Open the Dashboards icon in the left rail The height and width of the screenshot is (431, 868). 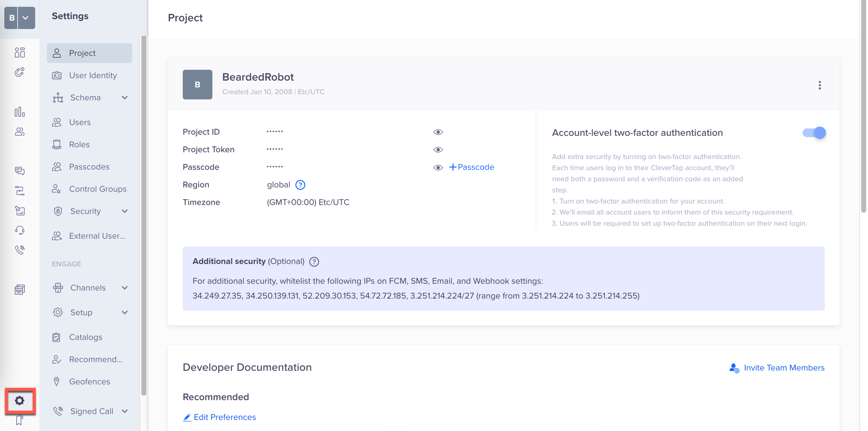click(20, 52)
